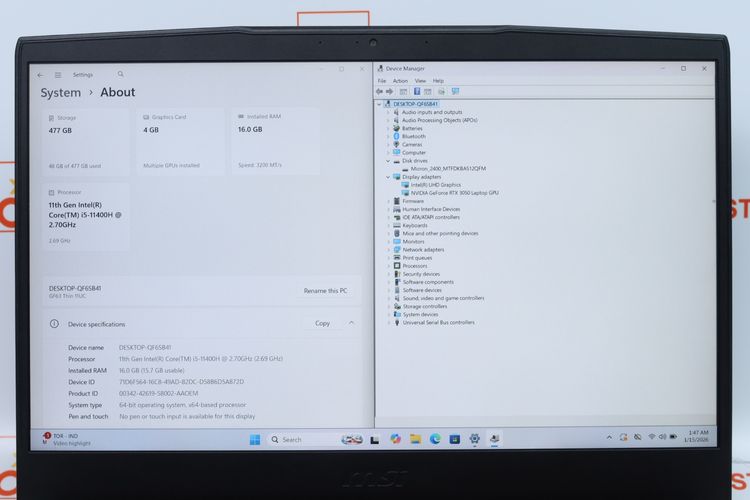The height and width of the screenshot is (500, 750).
Task: Select Print queues row
Action: coord(417,258)
